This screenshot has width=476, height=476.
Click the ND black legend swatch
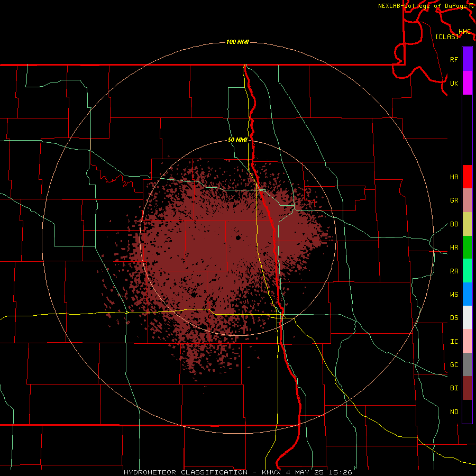[467, 411]
